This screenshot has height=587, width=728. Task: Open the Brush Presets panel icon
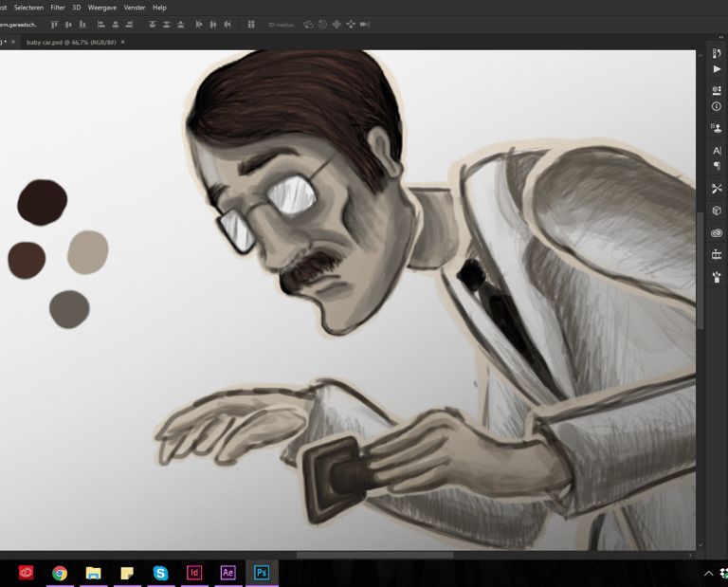pyautogui.click(x=717, y=277)
